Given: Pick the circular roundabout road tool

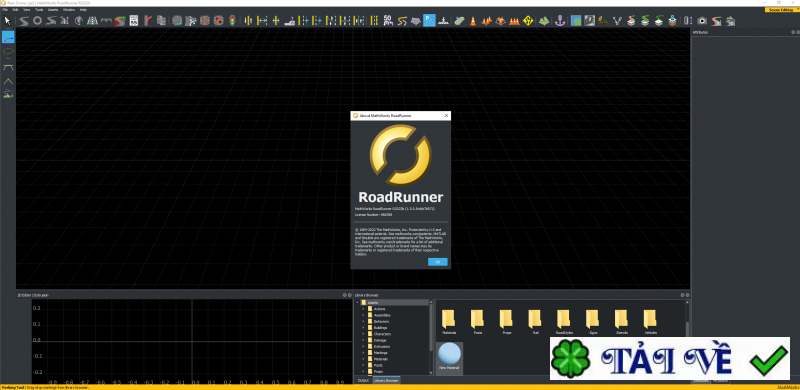Looking at the screenshot, I should pyautogui.click(x=37, y=20).
